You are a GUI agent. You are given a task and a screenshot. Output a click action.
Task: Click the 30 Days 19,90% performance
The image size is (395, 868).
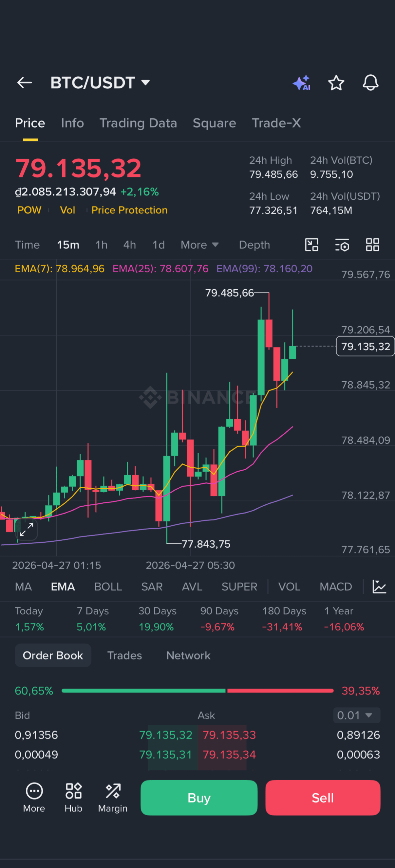tap(157, 619)
